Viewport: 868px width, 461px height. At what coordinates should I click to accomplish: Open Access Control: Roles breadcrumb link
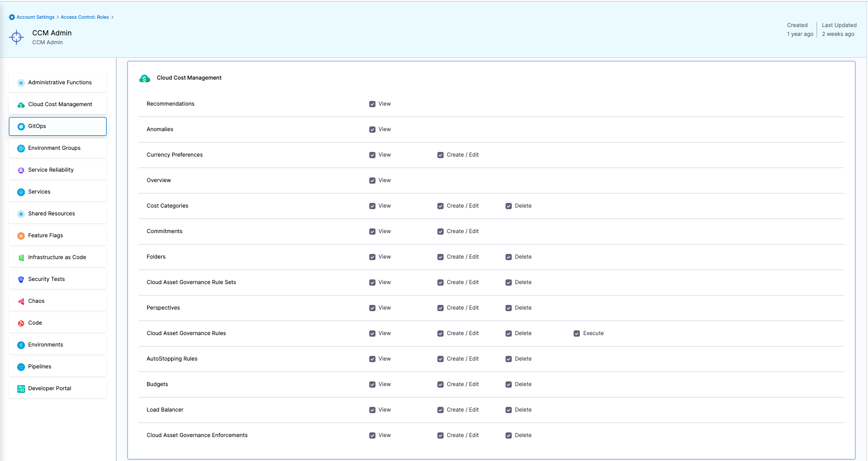pos(85,17)
